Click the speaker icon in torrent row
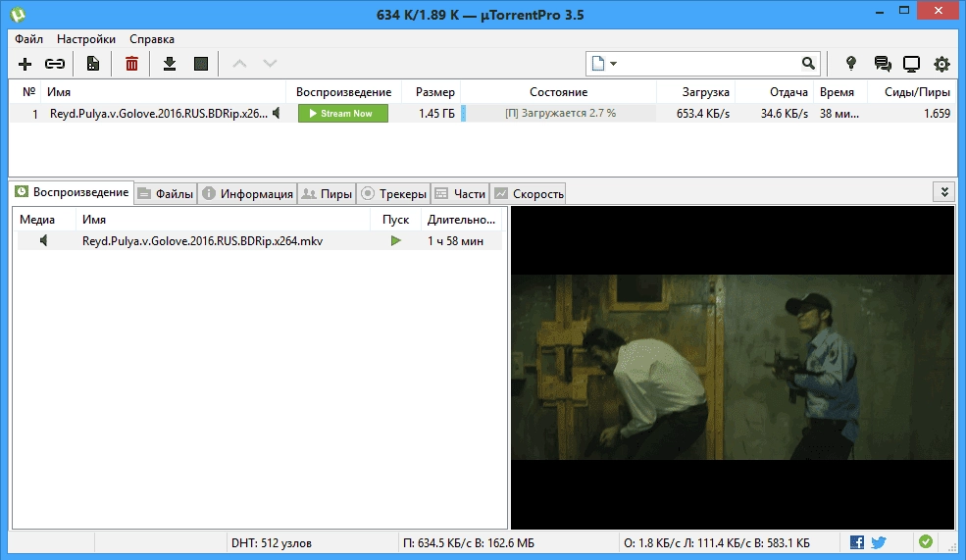The height and width of the screenshot is (560, 966). coord(277,114)
